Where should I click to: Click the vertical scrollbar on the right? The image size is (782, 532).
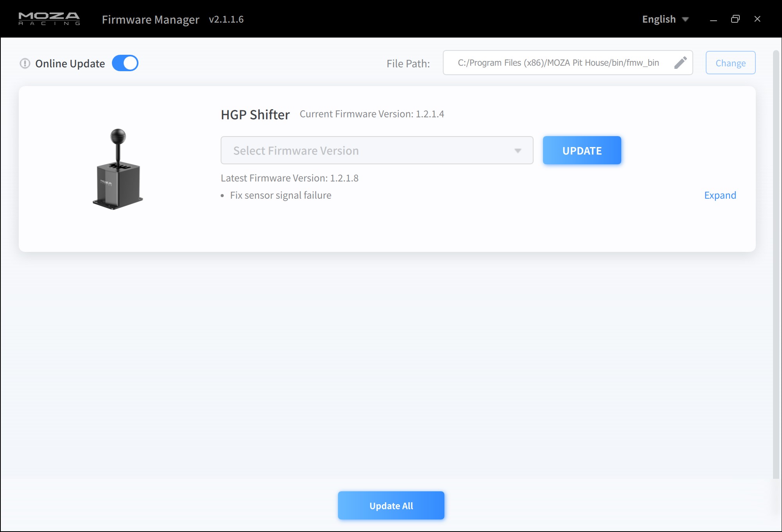tap(776, 264)
